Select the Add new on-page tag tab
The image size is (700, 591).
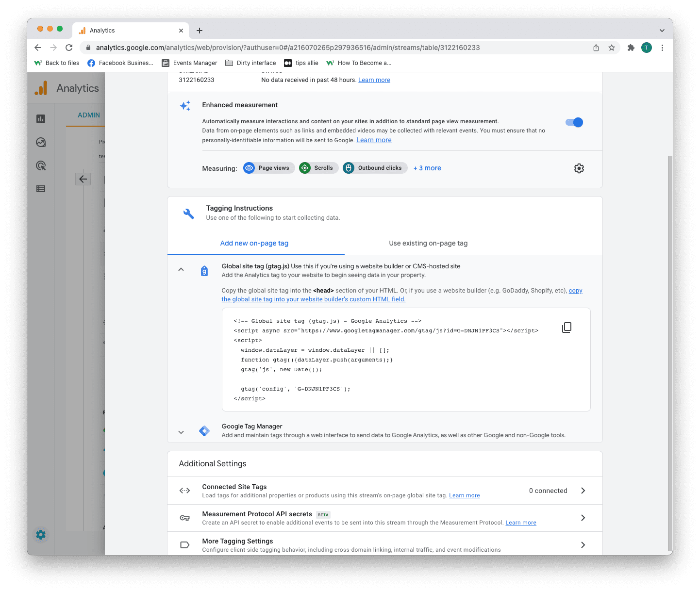pos(254,243)
